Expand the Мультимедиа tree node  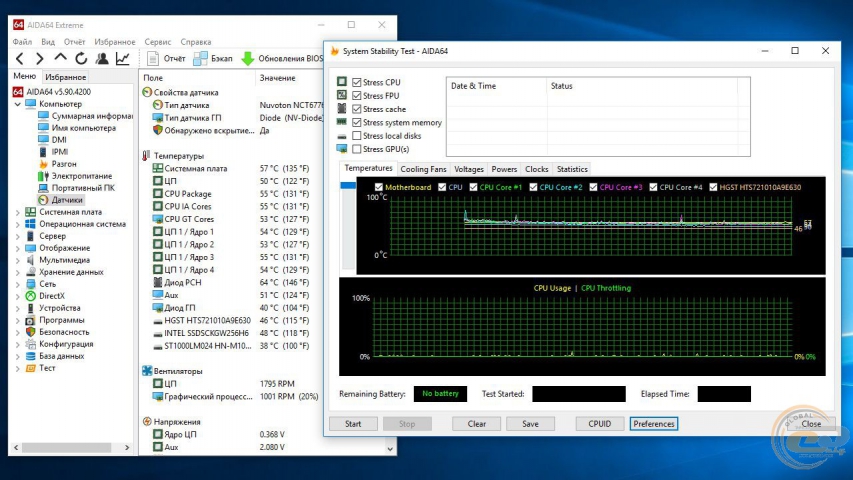[17, 260]
